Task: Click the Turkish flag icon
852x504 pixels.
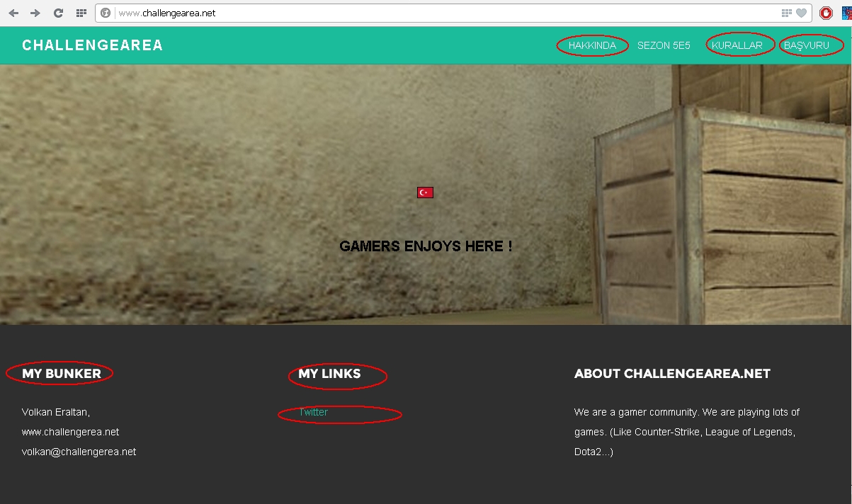Action: pyautogui.click(x=425, y=193)
